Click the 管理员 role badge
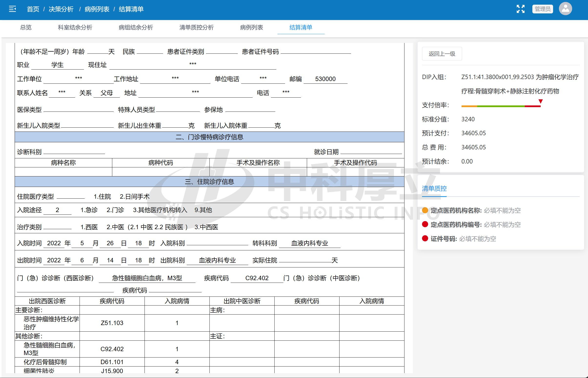The height and width of the screenshot is (378, 588). pos(542,9)
